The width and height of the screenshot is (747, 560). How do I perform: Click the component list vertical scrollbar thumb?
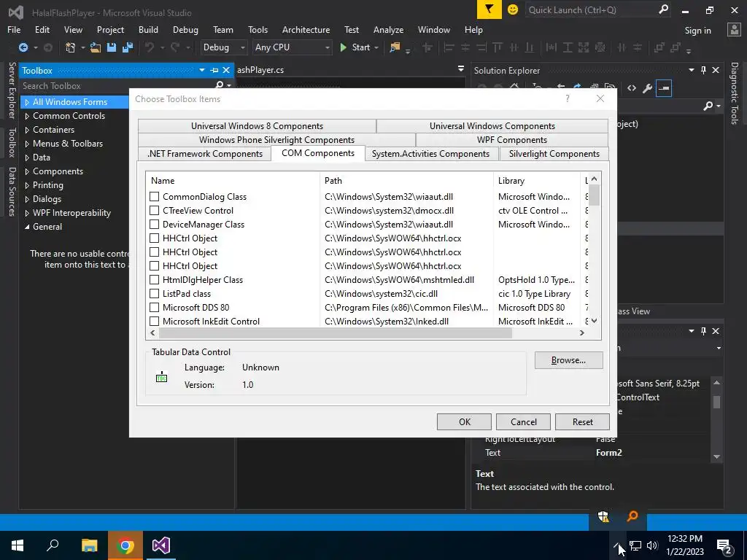594,195
